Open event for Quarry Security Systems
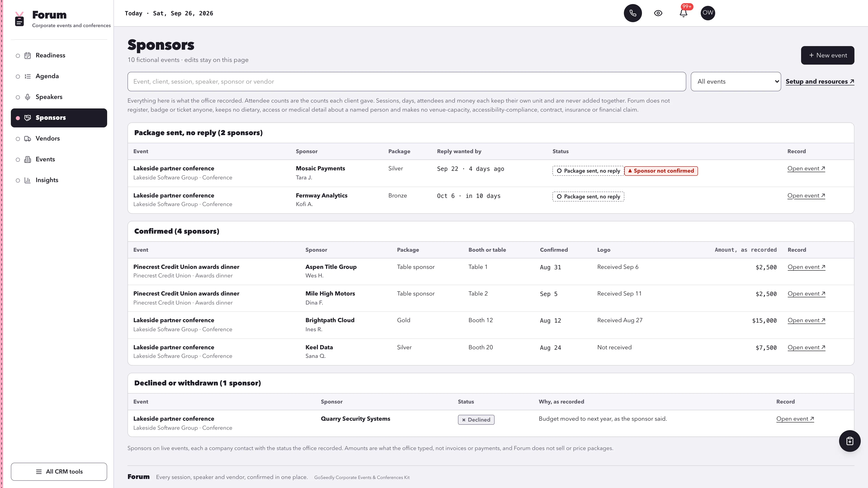 coord(795,419)
